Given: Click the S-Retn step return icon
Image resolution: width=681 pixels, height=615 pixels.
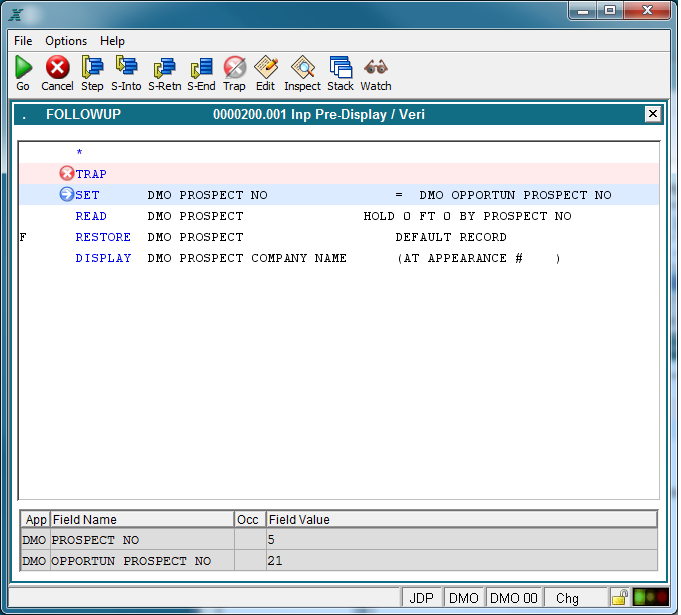Looking at the screenshot, I should pyautogui.click(x=165, y=68).
